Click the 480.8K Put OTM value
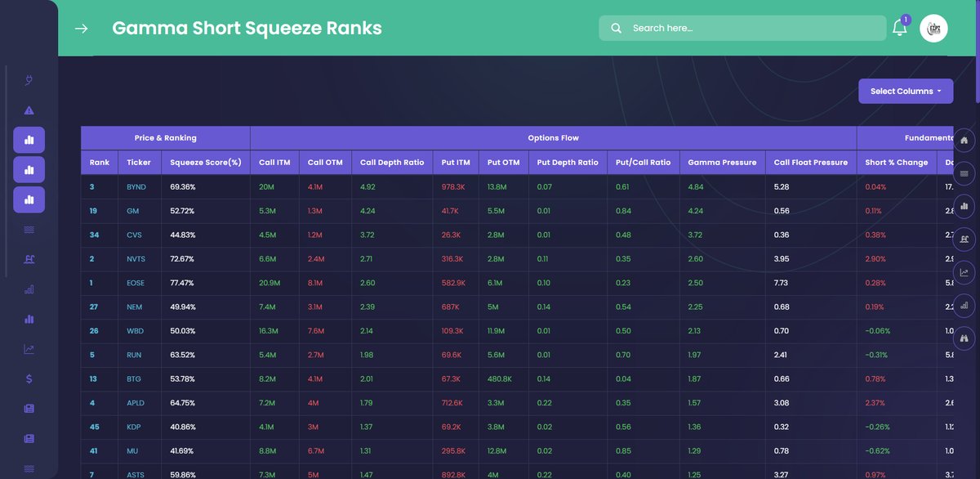 click(501, 379)
